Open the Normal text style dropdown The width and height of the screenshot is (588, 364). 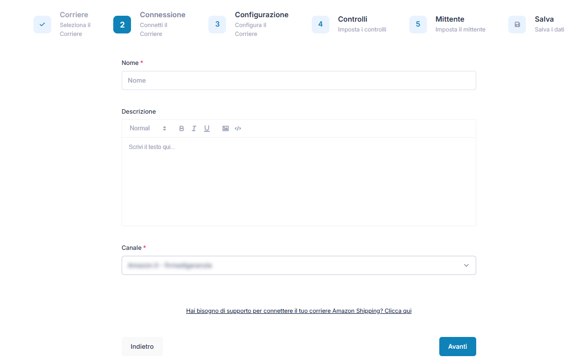[x=148, y=128]
